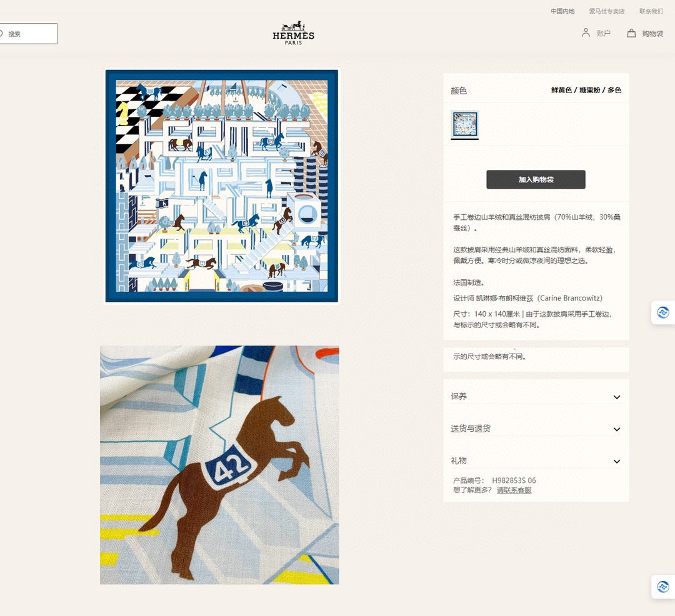Viewport: 675px width, 616px height.
Task: Open the account user icon
Action: click(x=586, y=32)
